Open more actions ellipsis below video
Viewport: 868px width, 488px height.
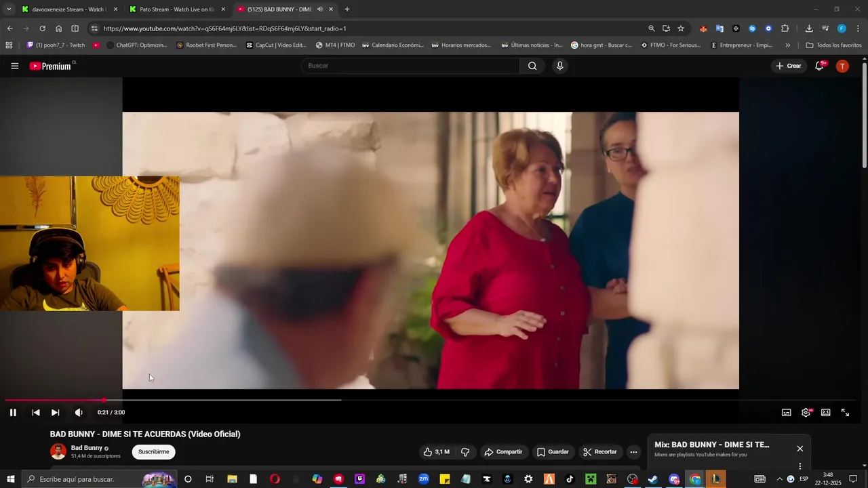[x=633, y=452]
